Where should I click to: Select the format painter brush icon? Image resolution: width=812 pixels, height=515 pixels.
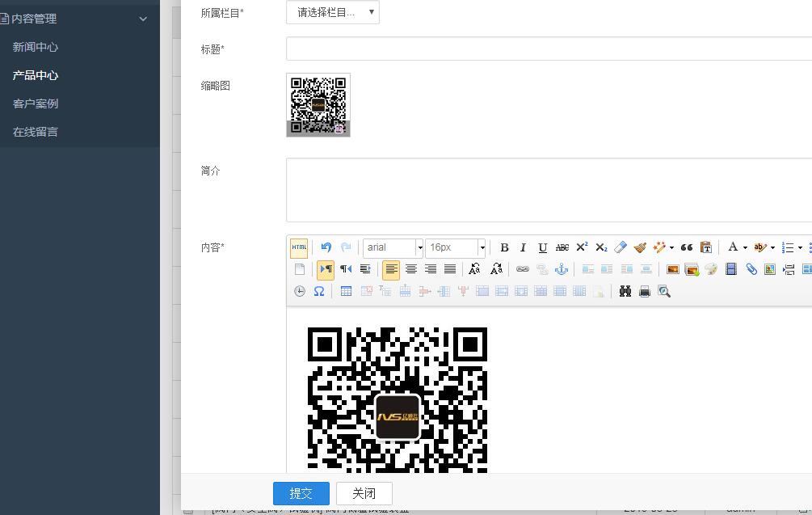tap(640, 247)
